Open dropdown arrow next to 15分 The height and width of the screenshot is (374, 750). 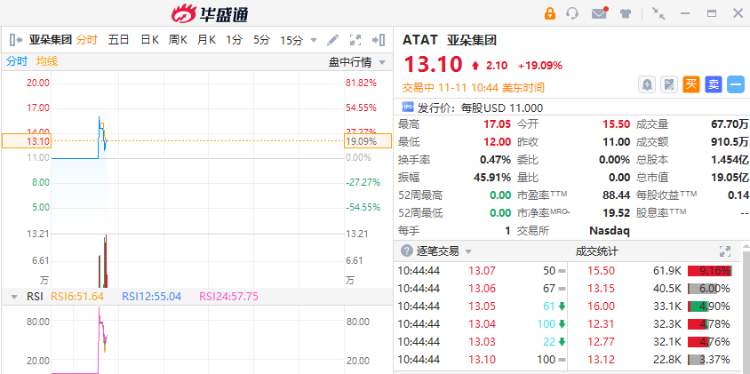[x=314, y=40]
